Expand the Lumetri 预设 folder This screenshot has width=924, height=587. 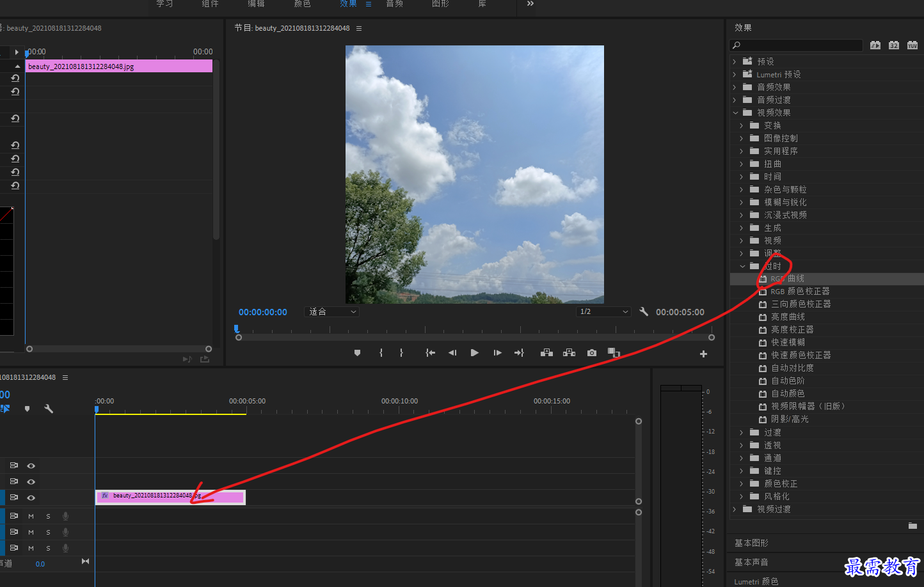[x=735, y=74]
